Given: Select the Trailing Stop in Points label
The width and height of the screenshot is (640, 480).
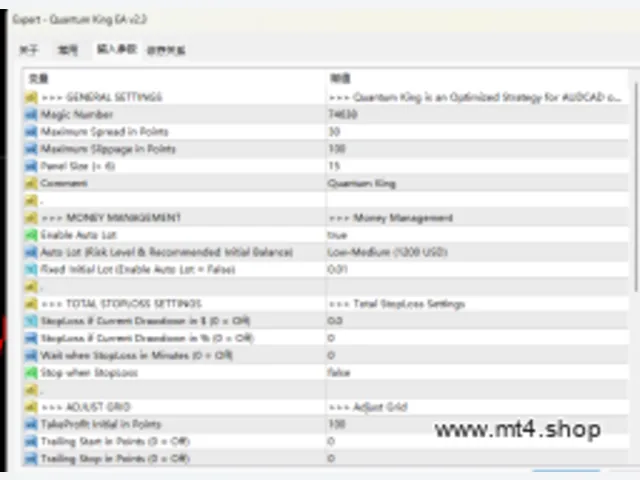Looking at the screenshot, I should pos(115,458).
